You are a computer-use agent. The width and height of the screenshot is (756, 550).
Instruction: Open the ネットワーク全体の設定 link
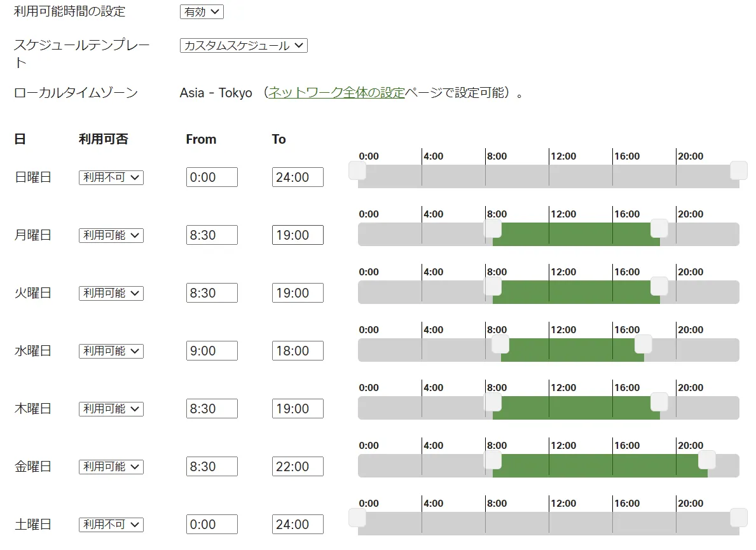pos(336,93)
